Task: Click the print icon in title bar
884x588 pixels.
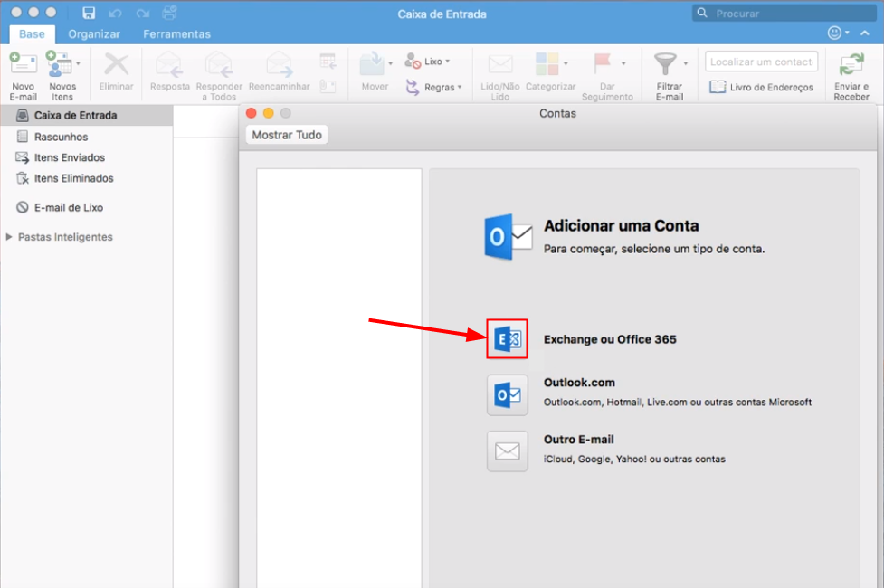Action: (x=169, y=13)
